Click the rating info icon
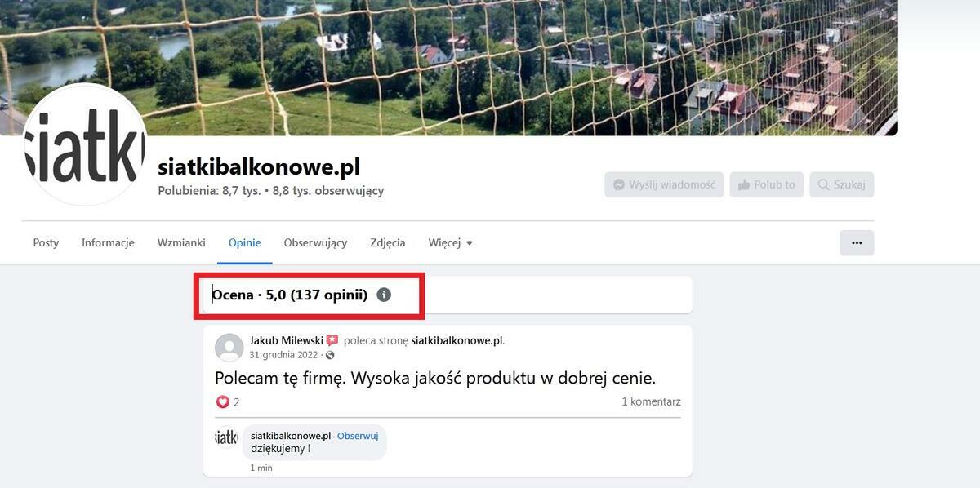The image size is (980, 488). pyautogui.click(x=384, y=295)
